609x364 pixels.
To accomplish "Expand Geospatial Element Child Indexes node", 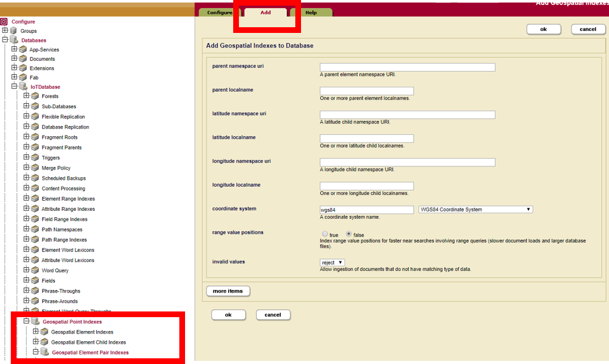I will pos(35,341).
